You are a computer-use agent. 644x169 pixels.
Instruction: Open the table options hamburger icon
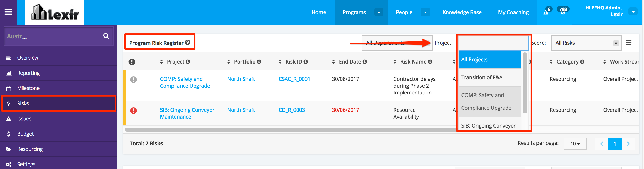pyautogui.click(x=629, y=43)
